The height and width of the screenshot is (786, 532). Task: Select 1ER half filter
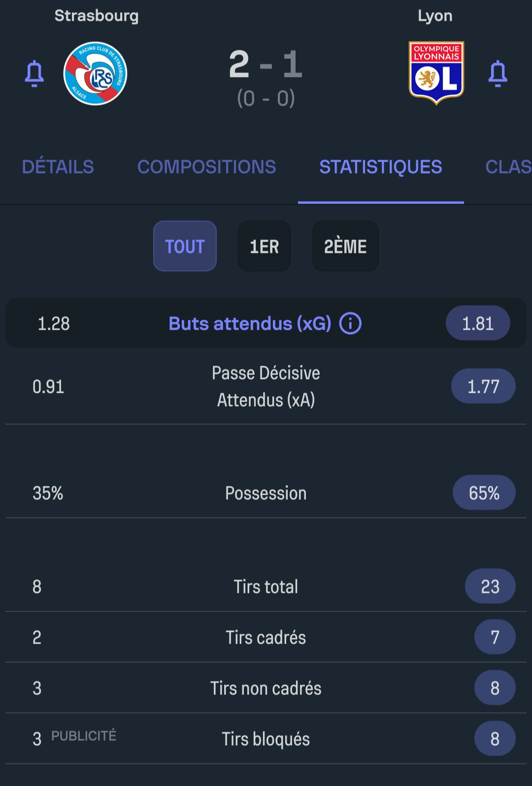[x=264, y=246]
